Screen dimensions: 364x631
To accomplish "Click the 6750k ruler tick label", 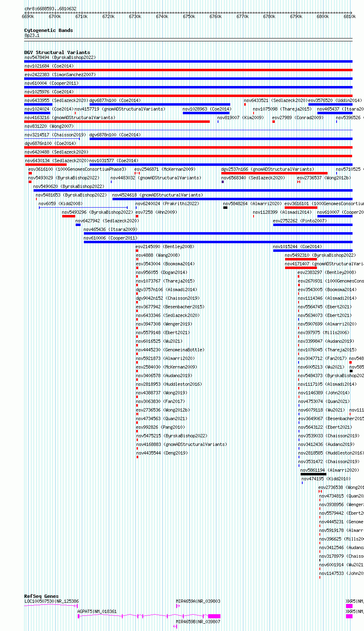I will (x=189, y=16).
